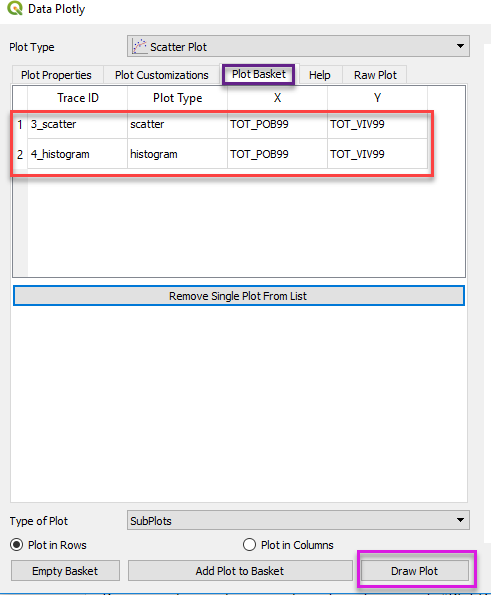Click the scatter plot icon in the Plot Type combo
491x595 pixels.
coord(139,47)
